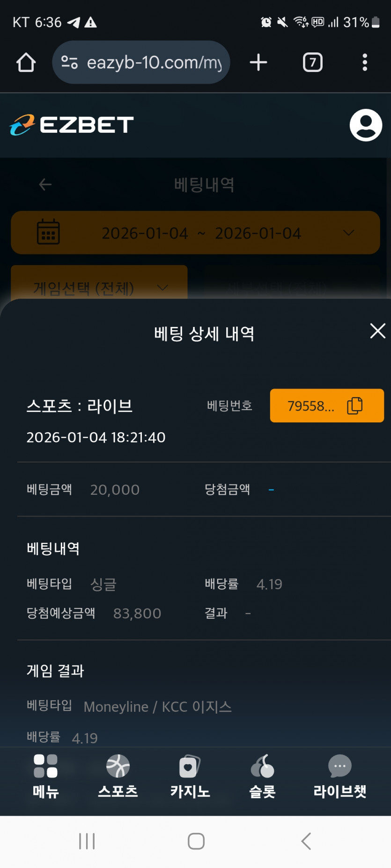This screenshot has height=868, width=391.
Task: Open the 카지노 section
Action: click(190, 775)
